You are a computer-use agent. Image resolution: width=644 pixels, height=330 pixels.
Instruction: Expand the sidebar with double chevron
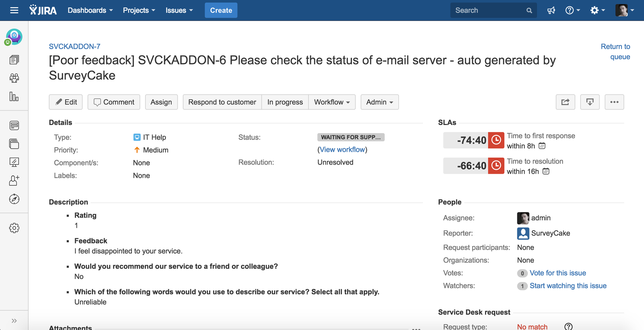[x=14, y=321]
